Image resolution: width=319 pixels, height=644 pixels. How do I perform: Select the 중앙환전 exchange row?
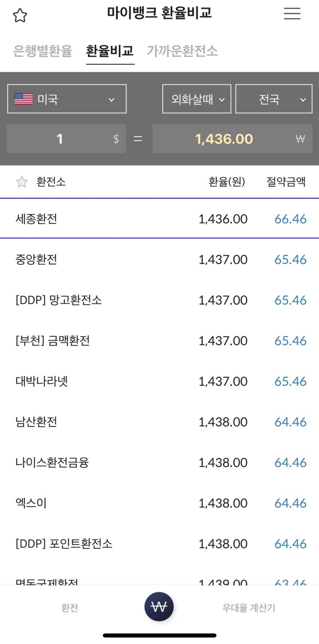tap(159, 259)
